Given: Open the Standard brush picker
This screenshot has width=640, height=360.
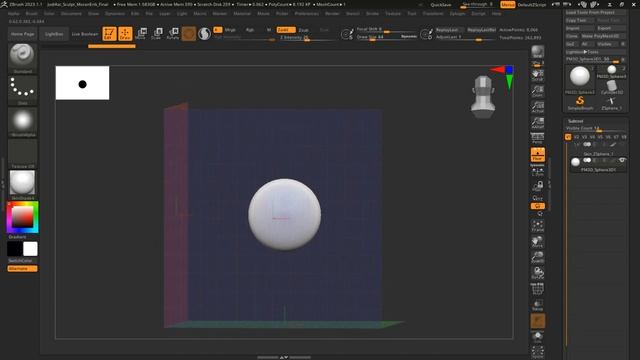Looking at the screenshot, I should click(x=22, y=58).
